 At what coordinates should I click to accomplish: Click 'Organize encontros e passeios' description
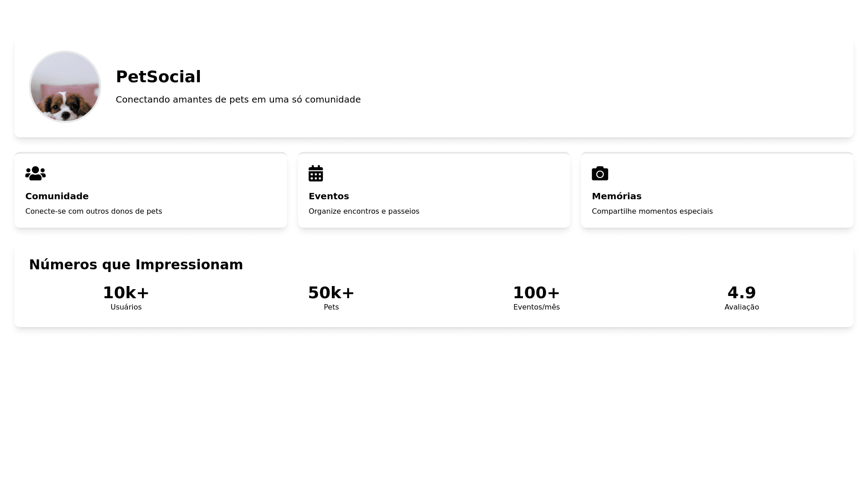(x=364, y=211)
